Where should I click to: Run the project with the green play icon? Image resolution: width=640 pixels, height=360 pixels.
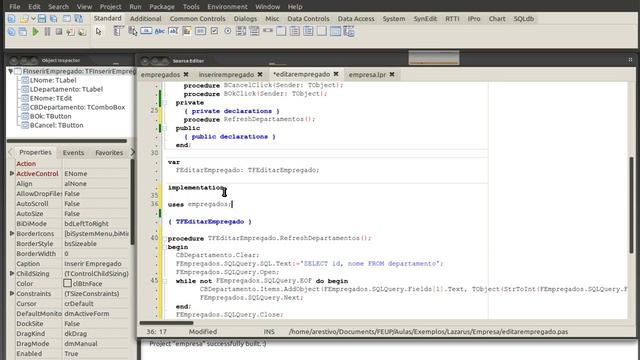pos(36,31)
